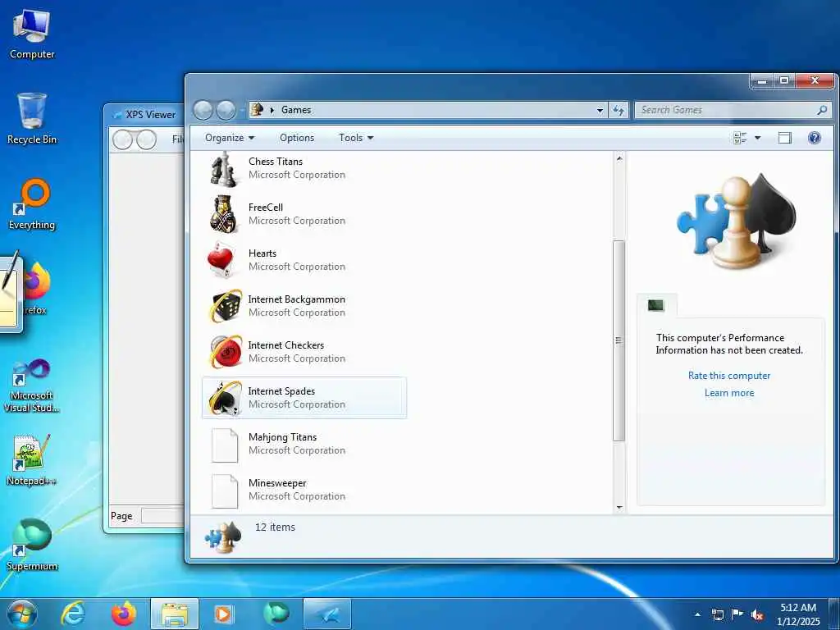This screenshot has height=630, width=840.
Task: Launch Internet Explorer from the taskbar
Action: tap(72, 614)
